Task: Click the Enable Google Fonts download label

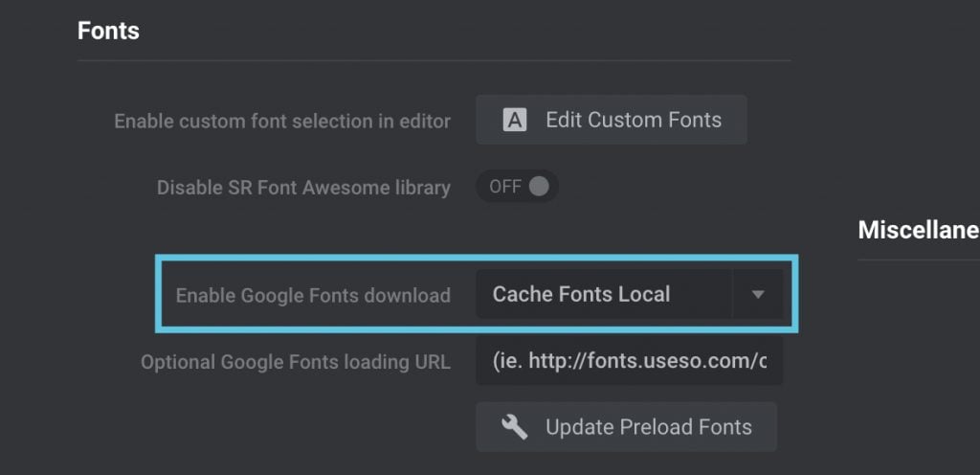Action: click(313, 295)
